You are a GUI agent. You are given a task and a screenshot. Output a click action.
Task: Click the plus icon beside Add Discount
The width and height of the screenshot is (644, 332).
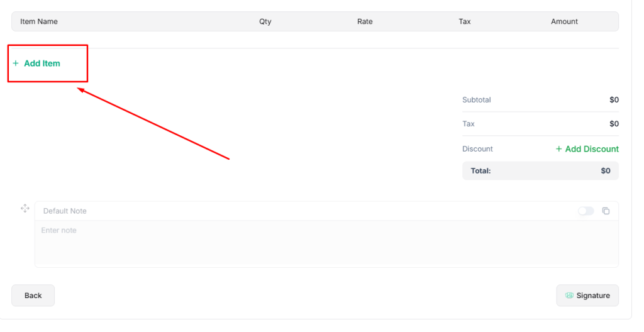point(558,149)
